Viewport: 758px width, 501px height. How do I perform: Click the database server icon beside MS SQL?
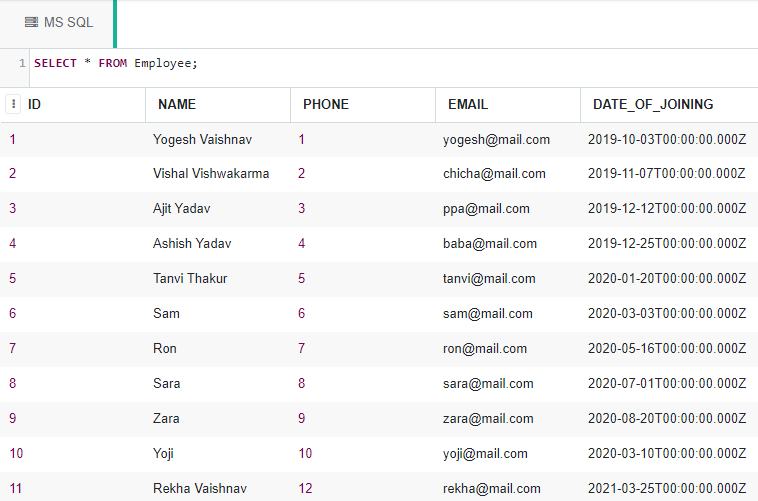pos(31,22)
